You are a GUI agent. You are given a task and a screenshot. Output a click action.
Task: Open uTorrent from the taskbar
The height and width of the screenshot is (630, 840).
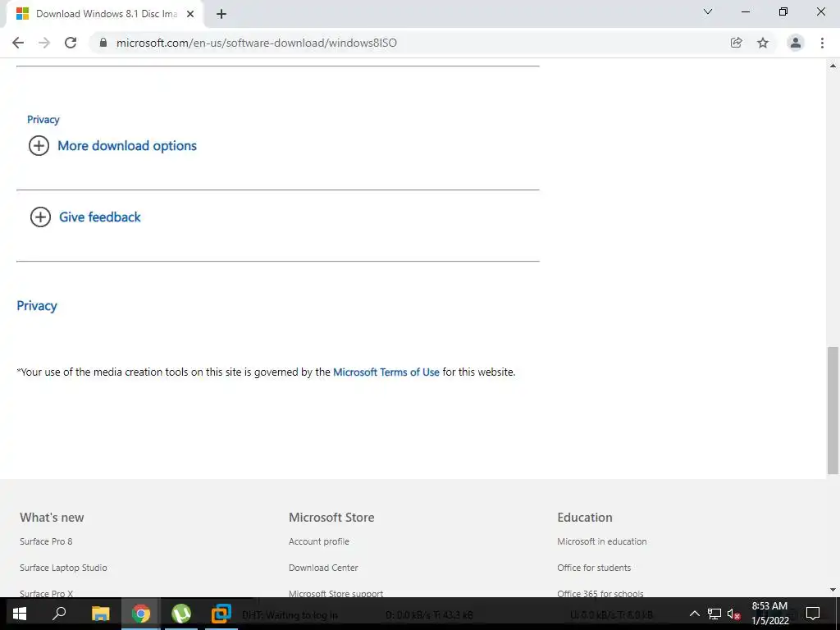point(181,614)
